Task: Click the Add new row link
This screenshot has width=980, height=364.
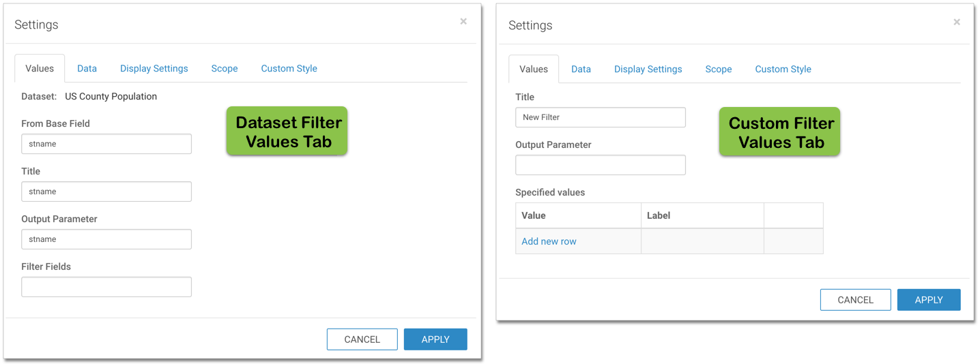Action: coord(549,241)
